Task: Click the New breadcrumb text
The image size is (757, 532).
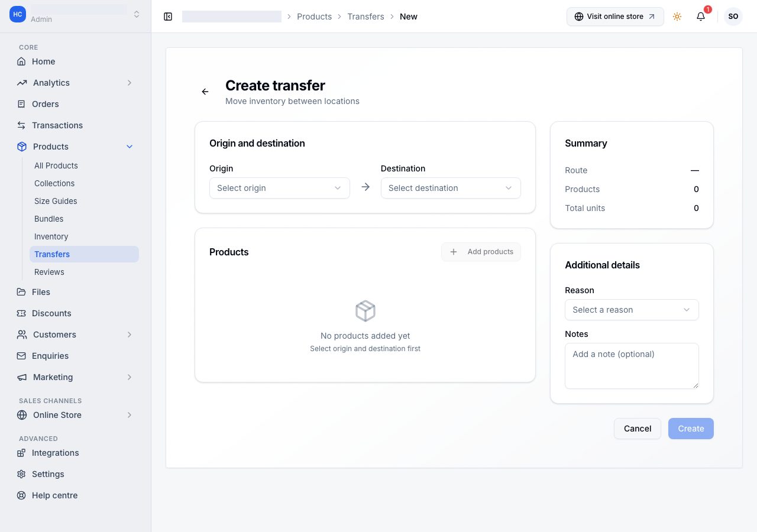Action: [x=409, y=17]
